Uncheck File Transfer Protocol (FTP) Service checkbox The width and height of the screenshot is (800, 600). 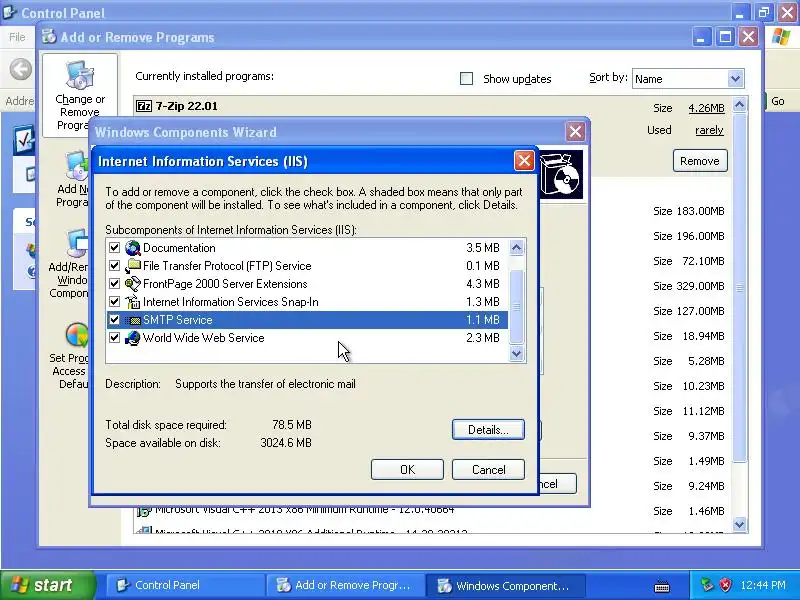click(x=114, y=266)
